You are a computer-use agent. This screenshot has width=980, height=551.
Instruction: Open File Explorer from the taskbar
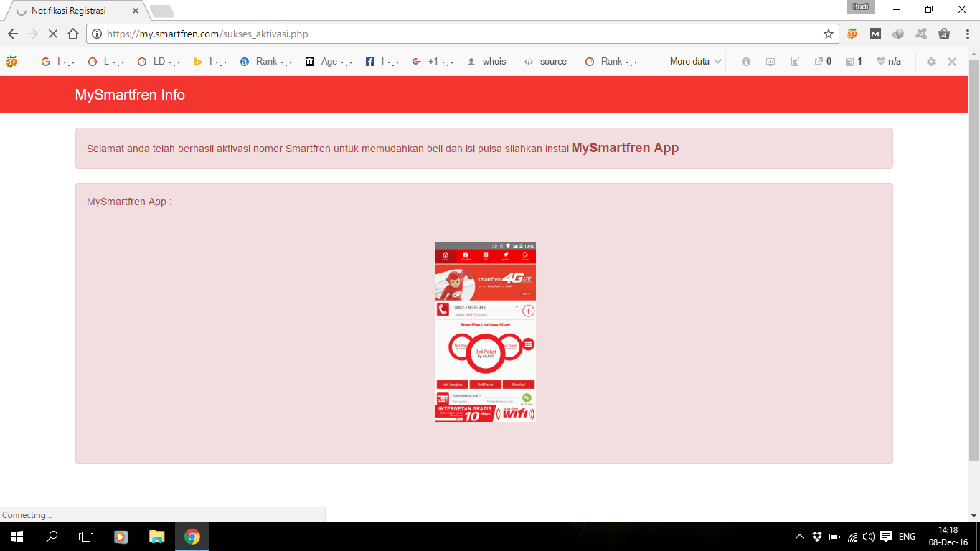(x=156, y=537)
